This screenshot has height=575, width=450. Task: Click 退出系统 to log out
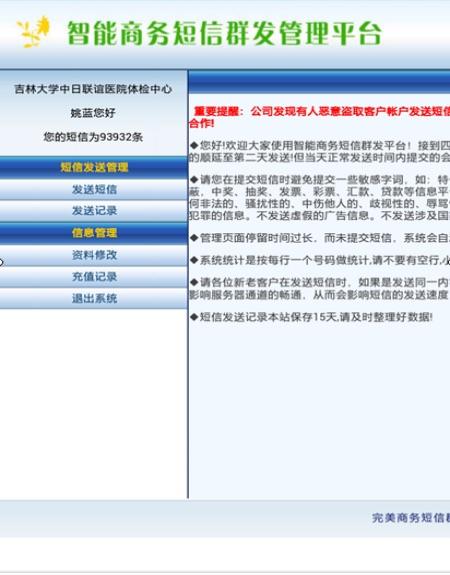pos(94,298)
